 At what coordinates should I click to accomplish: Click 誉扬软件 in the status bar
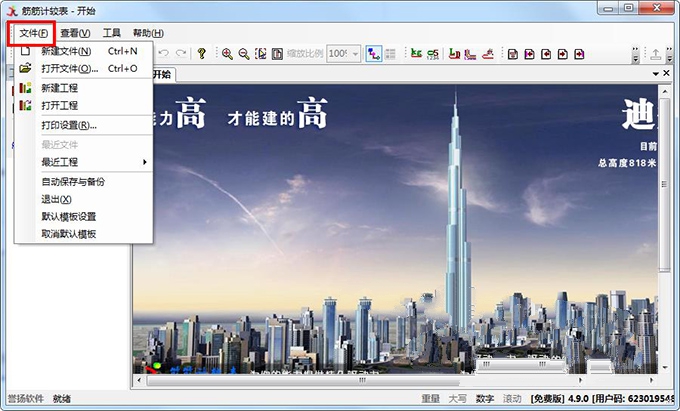(26, 398)
